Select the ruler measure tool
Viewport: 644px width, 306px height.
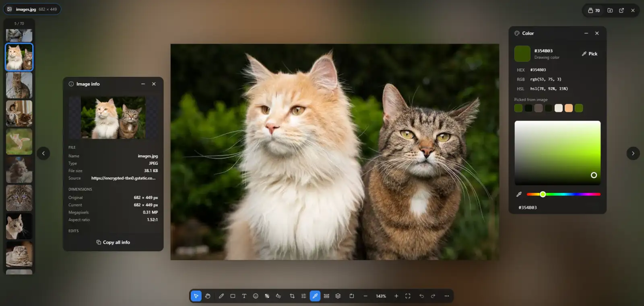(x=326, y=296)
